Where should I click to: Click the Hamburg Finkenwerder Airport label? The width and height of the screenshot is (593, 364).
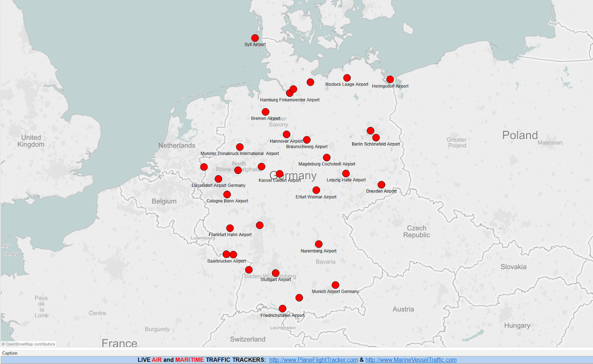[x=290, y=100]
